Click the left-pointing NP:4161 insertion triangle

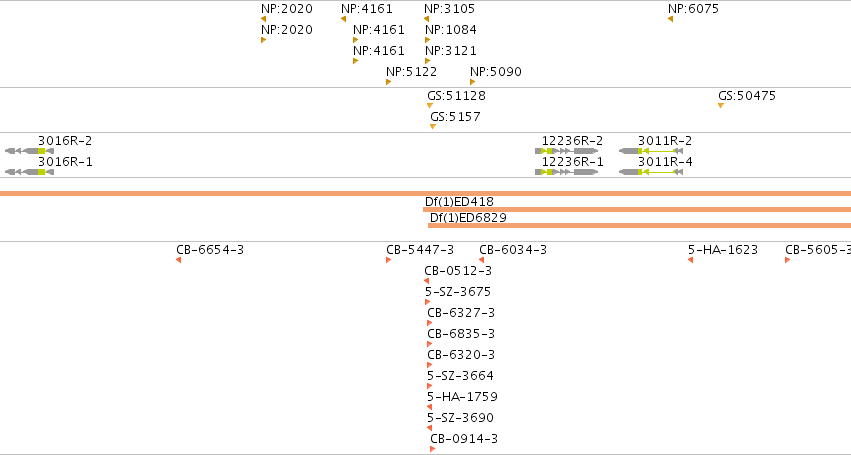pos(344,19)
